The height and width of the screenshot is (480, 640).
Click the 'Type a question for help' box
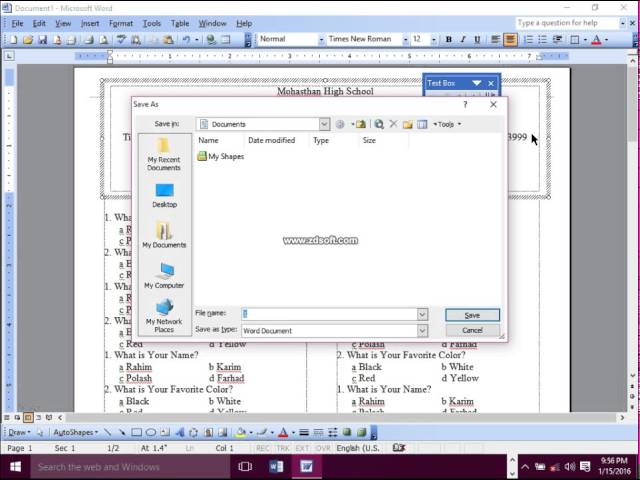point(567,23)
